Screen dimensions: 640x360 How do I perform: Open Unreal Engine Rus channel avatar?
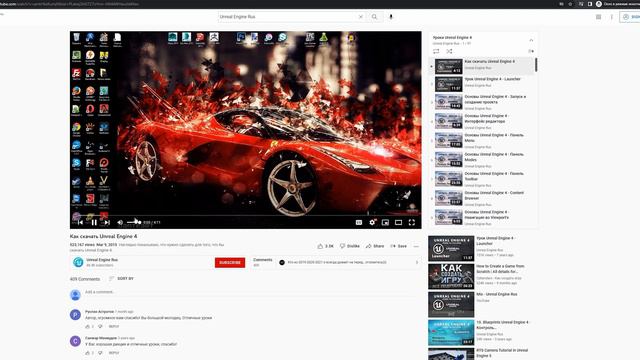point(78,262)
